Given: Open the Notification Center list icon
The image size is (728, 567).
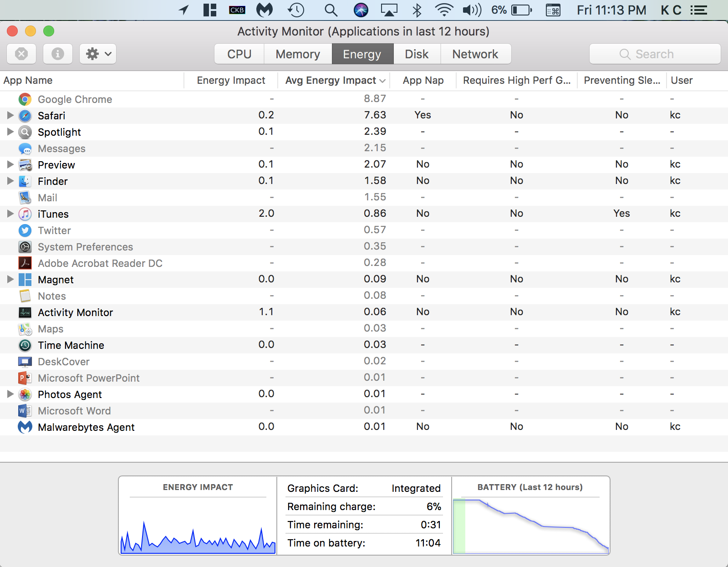Looking at the screenshot, I should click(x=699, y=10).
